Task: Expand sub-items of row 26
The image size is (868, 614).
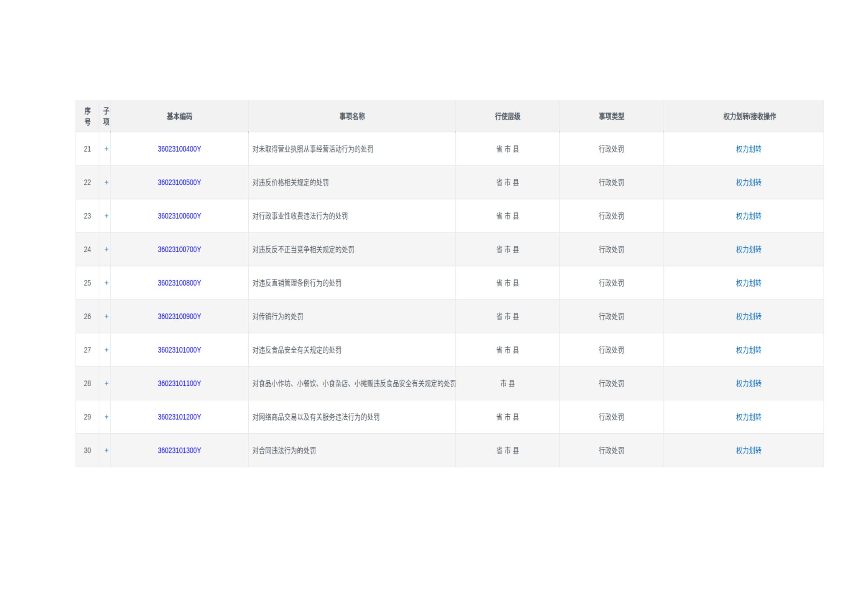Action: 106,316
